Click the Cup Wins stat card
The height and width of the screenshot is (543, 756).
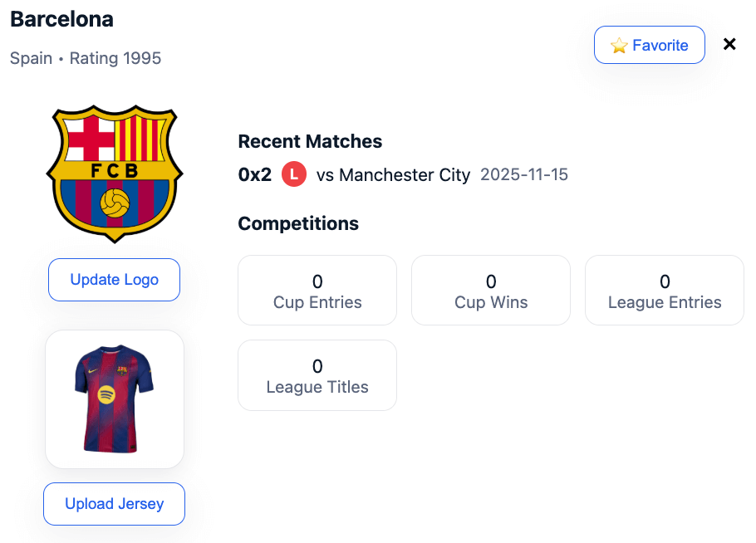(490, 290)
